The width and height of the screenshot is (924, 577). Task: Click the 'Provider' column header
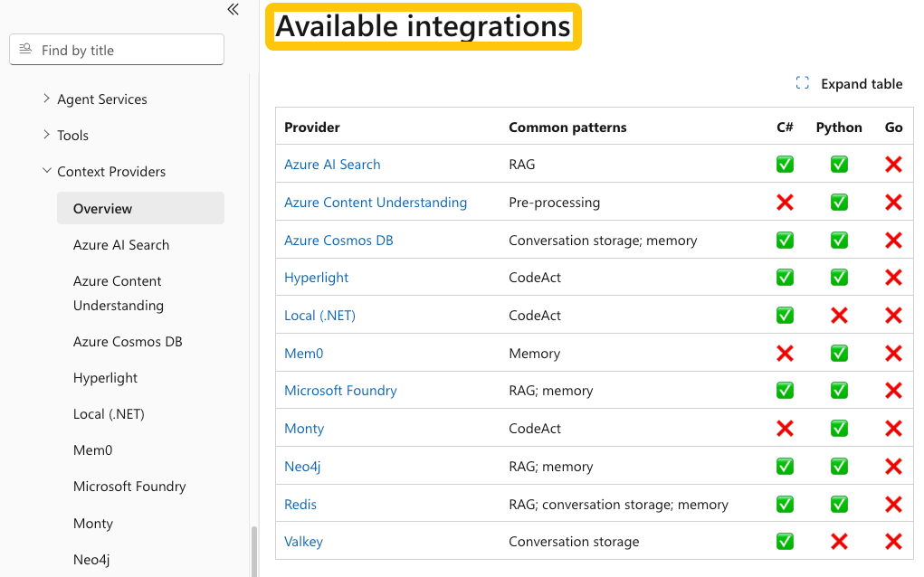(x=311, y=128)
